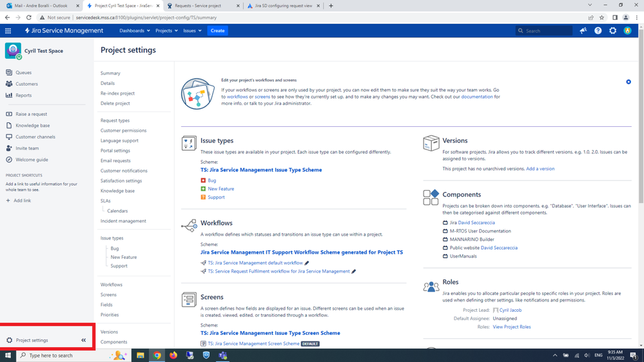This screenshot has width=644, height=362.
Task: Click the Project settings gear in sidebar
Action: tap(10, 340)
